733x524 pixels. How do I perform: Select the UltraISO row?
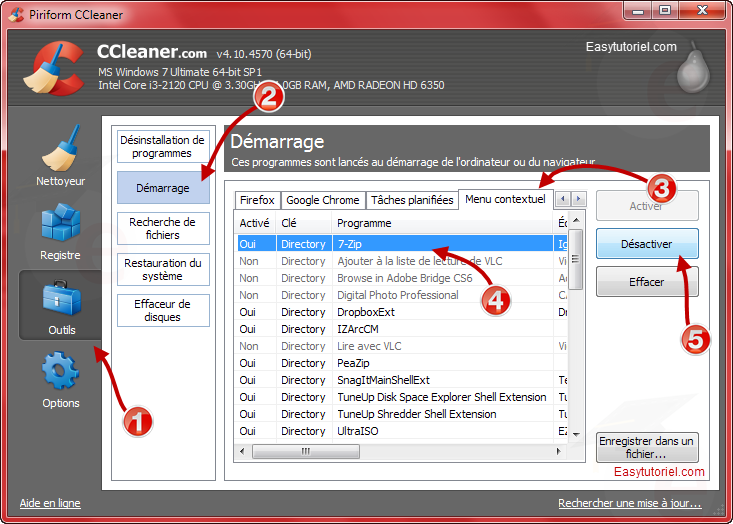401,431
